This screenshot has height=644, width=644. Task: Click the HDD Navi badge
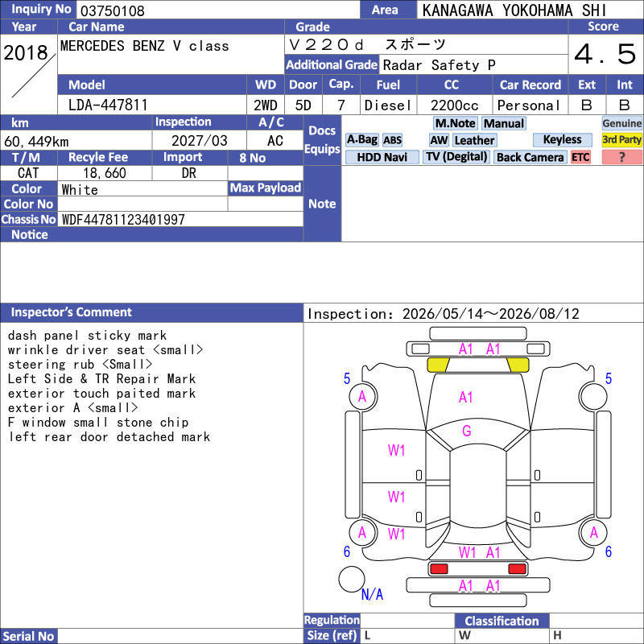click(x=382, y=157)
